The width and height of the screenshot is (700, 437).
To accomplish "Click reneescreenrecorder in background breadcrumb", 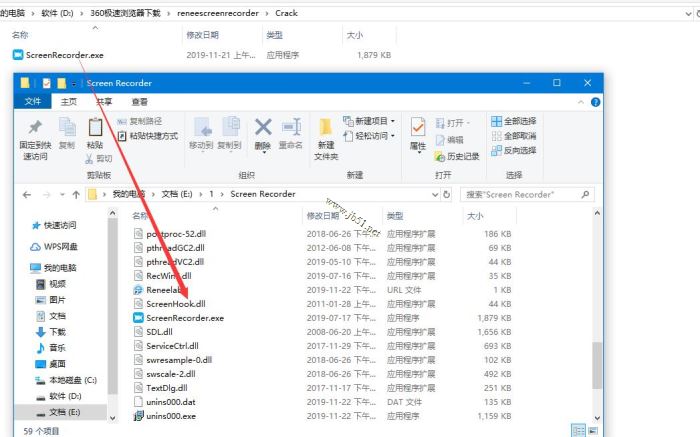I will pos(218,13).
